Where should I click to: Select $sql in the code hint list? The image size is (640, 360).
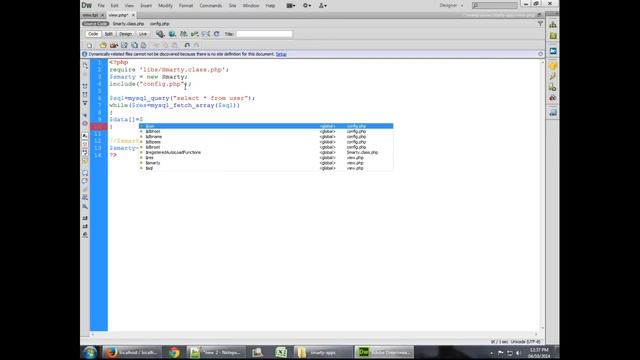[x=266, y=168]
